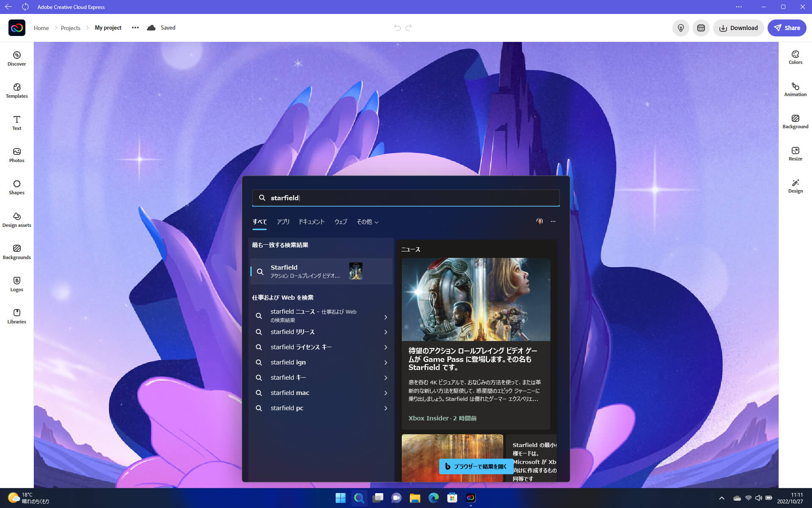812x508 pixels.
Task: Open Design assets in left sidebar
Action: point(16,220)
